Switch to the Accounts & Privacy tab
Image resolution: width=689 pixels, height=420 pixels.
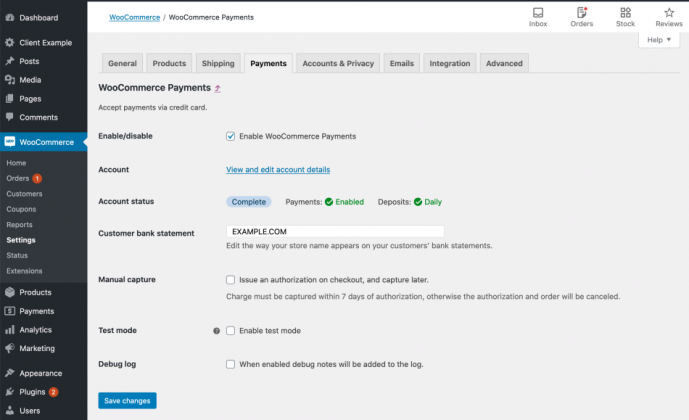(338, 63)
